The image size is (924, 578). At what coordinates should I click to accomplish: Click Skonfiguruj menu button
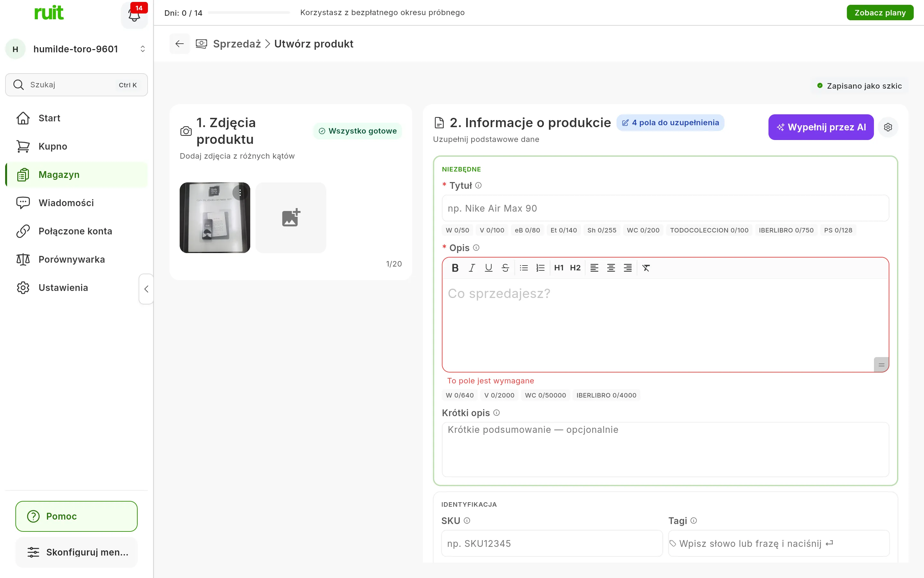point(76,552)
